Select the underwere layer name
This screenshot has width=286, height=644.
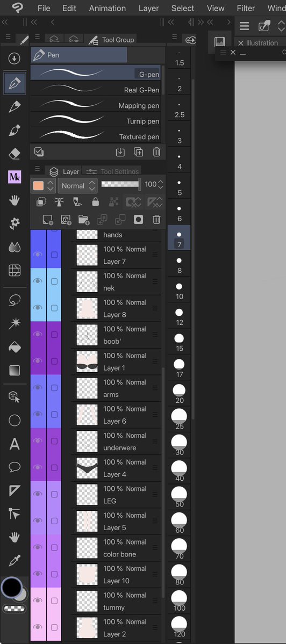(x=119, y=447)
